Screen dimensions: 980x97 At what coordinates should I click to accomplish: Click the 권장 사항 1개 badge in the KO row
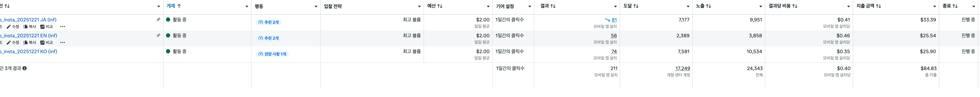pos(272,54)
